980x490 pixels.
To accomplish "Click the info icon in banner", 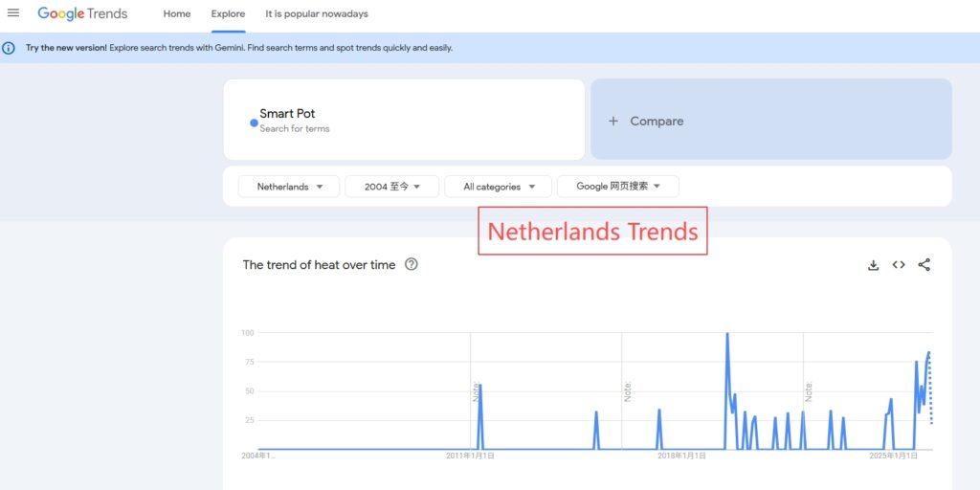I will (10, 48).
